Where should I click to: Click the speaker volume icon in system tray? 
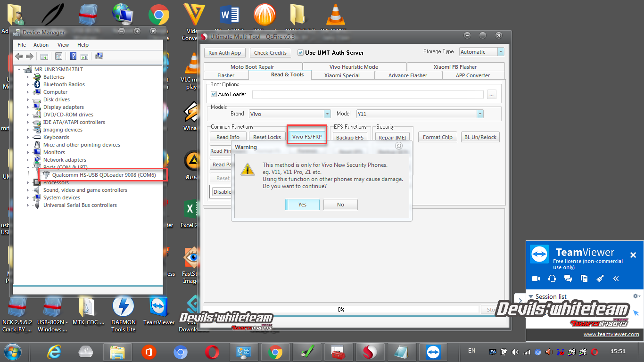(514, 352)
